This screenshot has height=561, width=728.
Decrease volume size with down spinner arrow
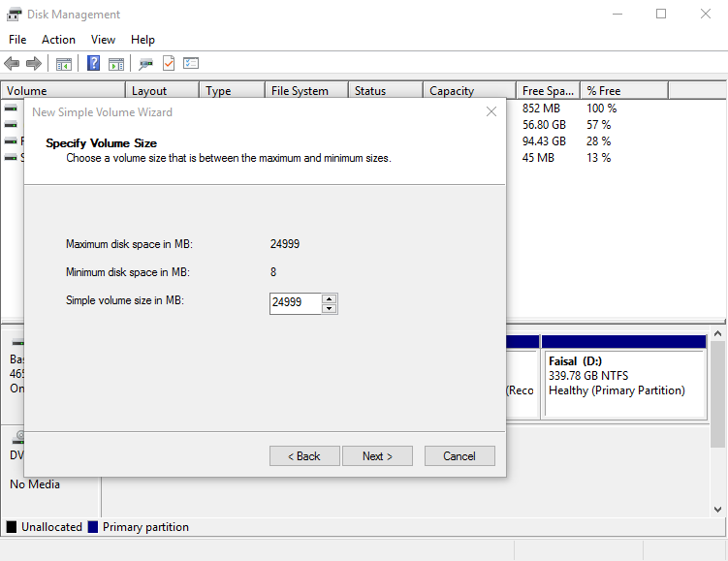click(330, 309)
